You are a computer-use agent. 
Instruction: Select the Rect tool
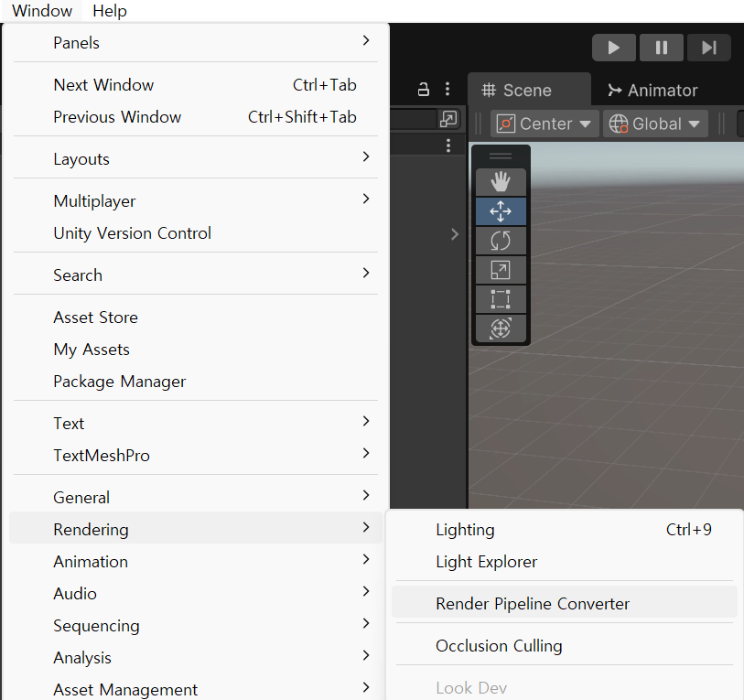coord(501,299)
